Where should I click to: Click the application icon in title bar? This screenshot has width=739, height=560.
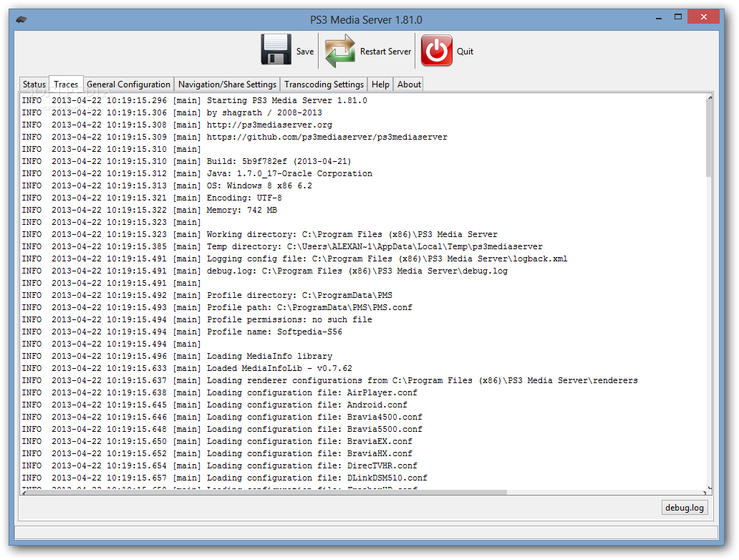pos(21,20)
